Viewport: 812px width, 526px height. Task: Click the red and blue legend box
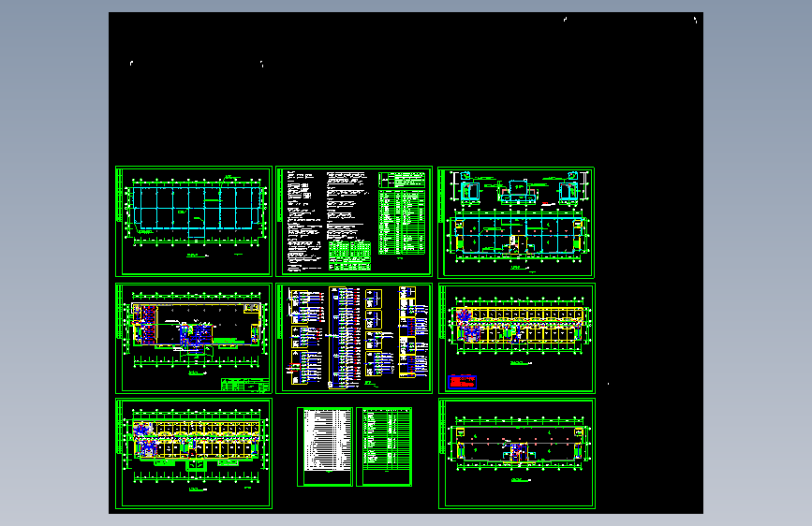[x=462, y=382]
